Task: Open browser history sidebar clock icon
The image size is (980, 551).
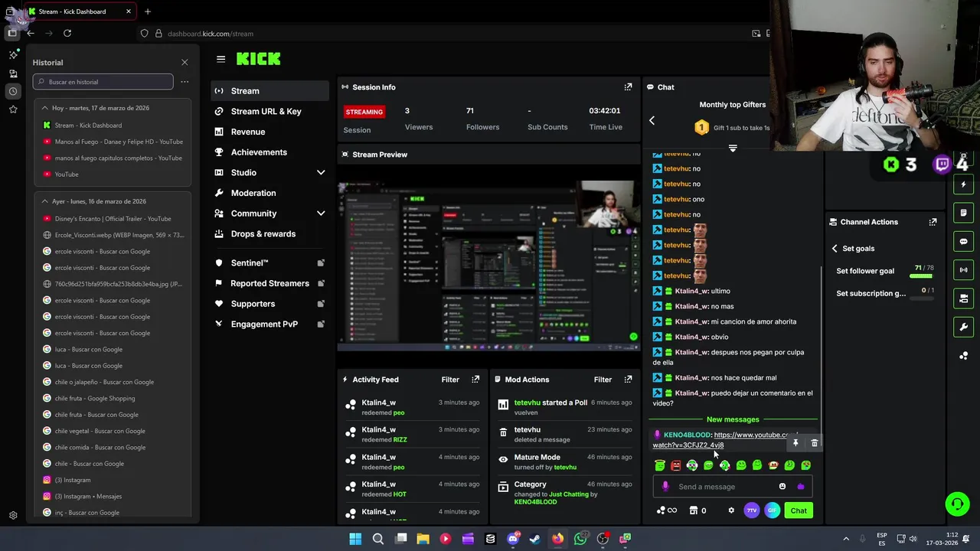Action: (x=13, y=91)
